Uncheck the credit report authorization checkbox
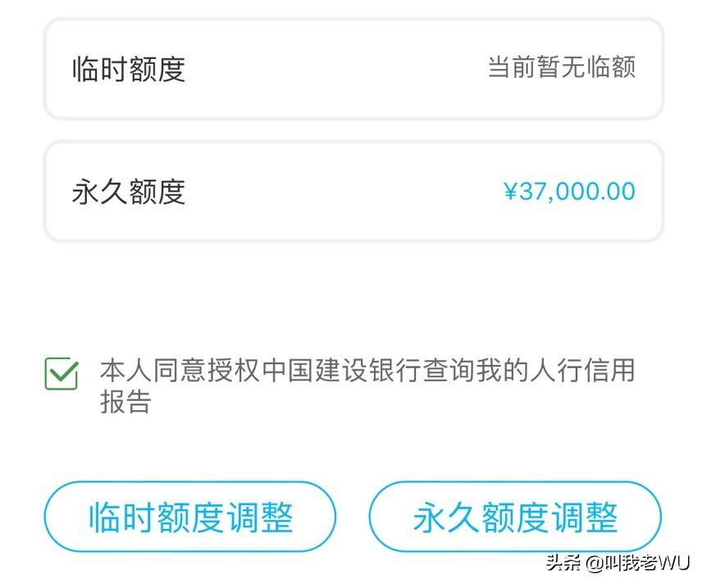The width and height of the screenshot is (707, 588). [x=62, y=374]
